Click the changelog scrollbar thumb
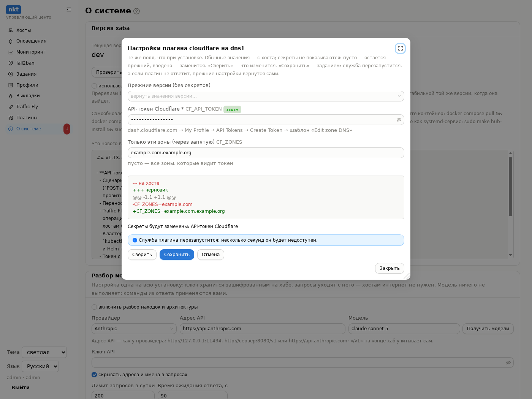The image size is (532, 399). click(510, 187)
